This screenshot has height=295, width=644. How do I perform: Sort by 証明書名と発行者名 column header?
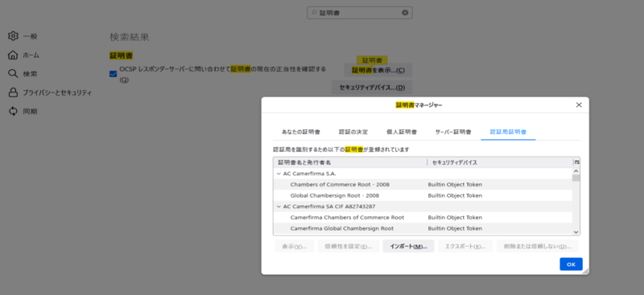[350, 162]
